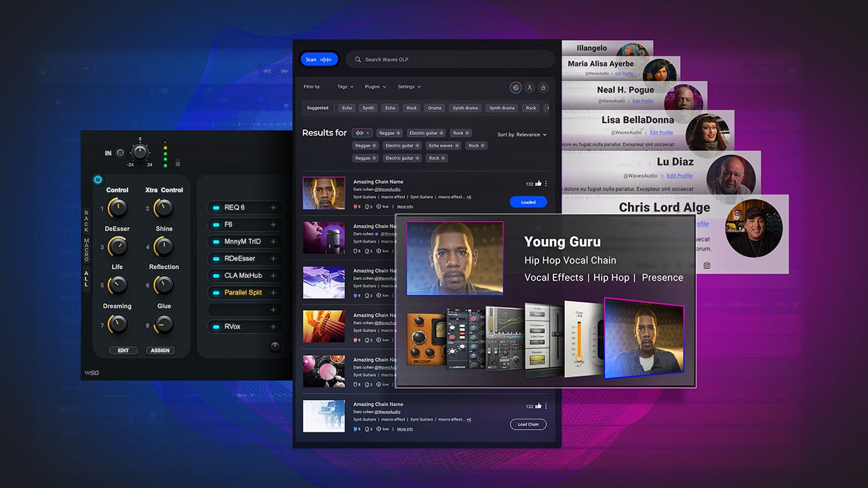Toggle REQ 6 plugin bypass light
The width and height of the screenshot is (868, 488).
tap(216, 207)
